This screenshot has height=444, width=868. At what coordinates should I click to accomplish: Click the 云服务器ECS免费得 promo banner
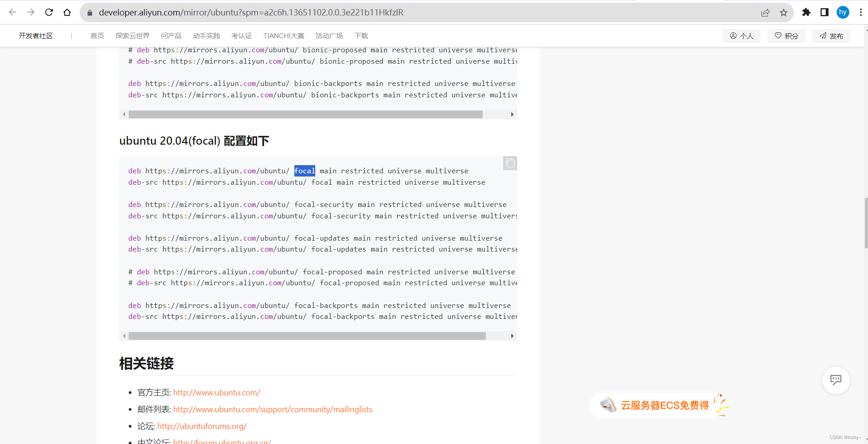click(660, 405)
